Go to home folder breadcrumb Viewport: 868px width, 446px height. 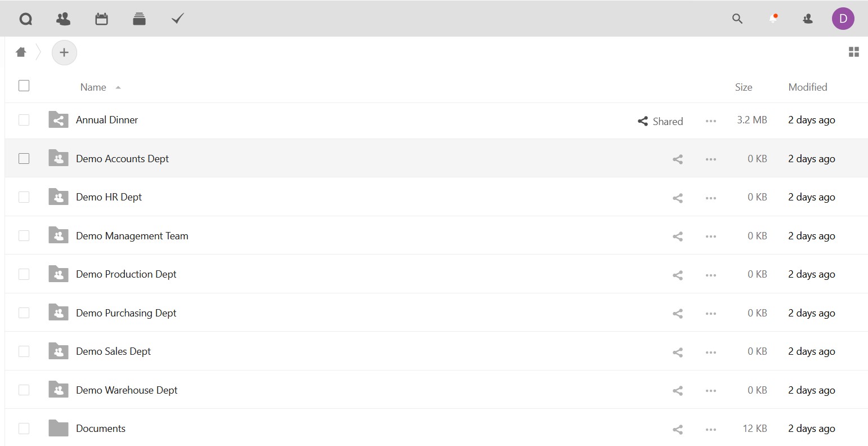click(21, 52)
